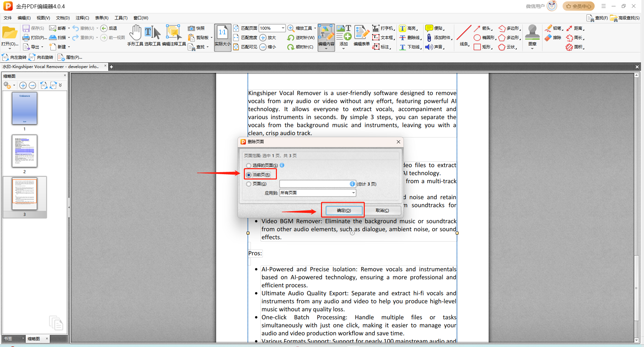Select the 云状 cloud shape tool

(508, 47)
